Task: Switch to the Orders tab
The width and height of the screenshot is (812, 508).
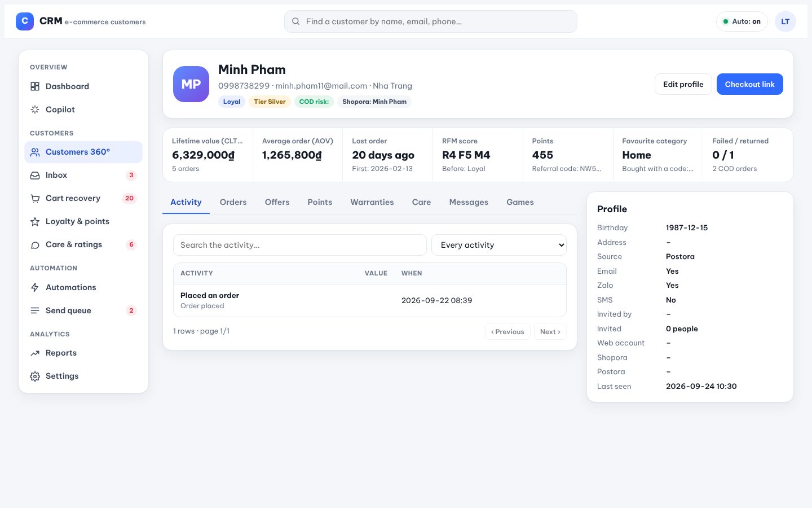Action: (x=233, y=202)
